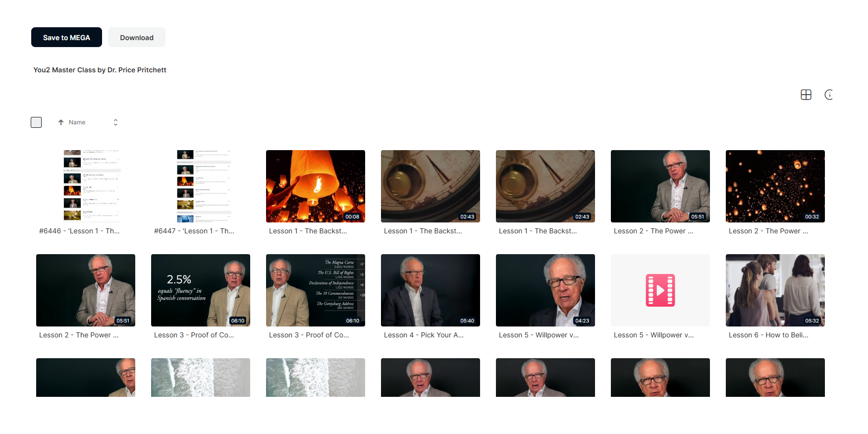Open the Lesson 3 2.5% fluency video
Viewport: 868px width, 434px height.
(x=201, y=290)
